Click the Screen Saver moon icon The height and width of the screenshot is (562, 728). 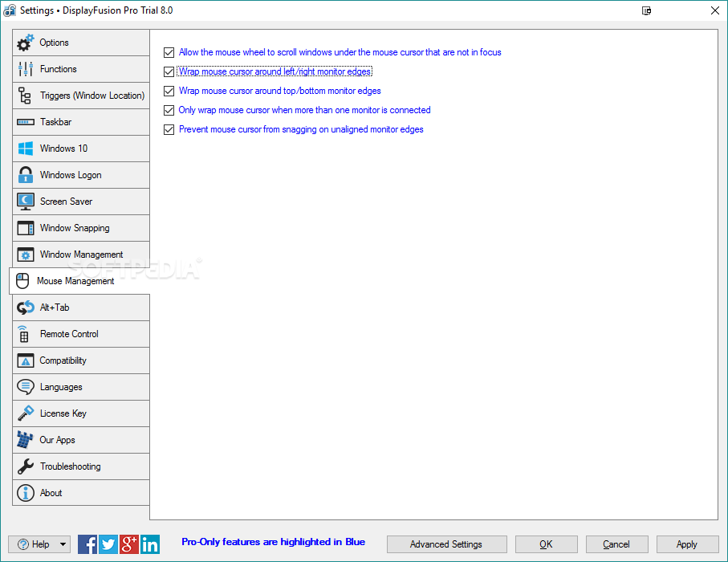click(26, 202)
